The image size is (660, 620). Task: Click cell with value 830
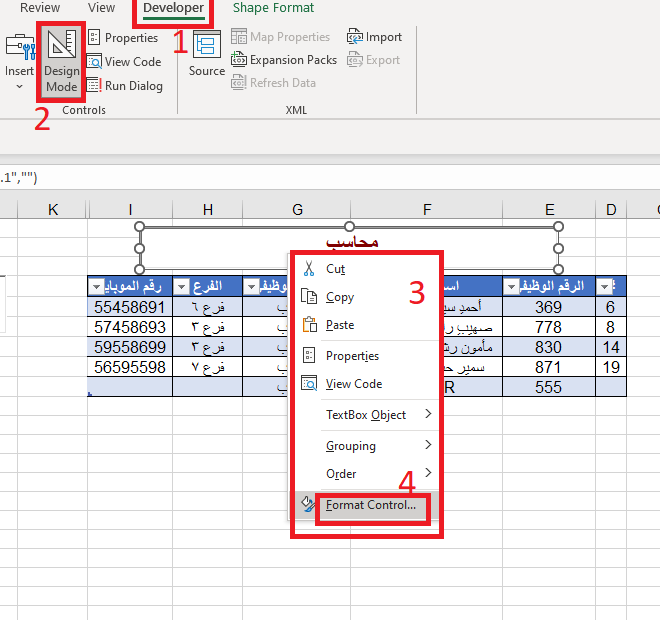[549, 347]
